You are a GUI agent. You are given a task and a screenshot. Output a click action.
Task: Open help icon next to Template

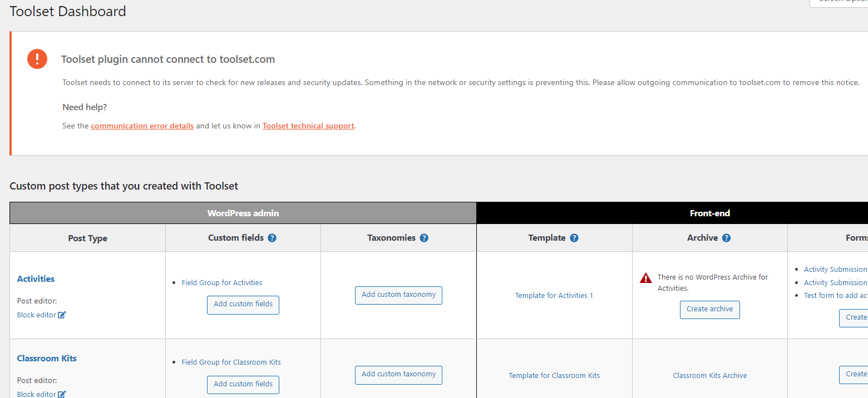coord(574,238)
